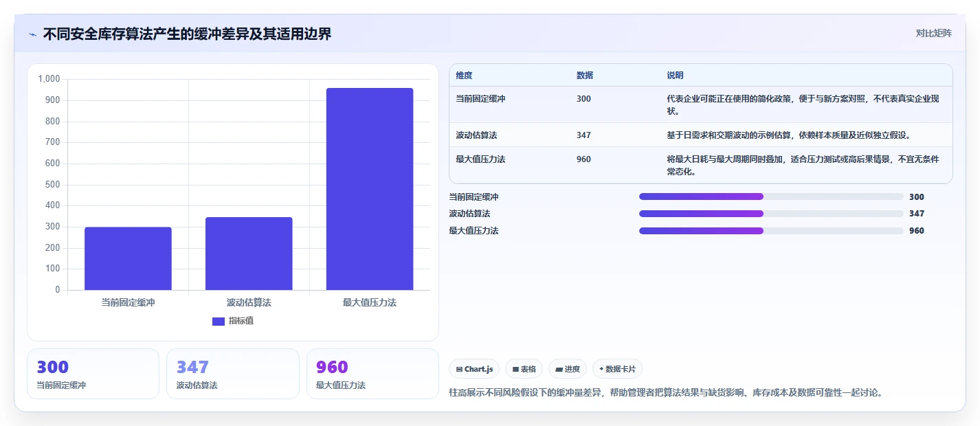Viewport: 980px width, 426px height.
Task: Select the 数据卡片 tag chip
Action: [617, 369]
